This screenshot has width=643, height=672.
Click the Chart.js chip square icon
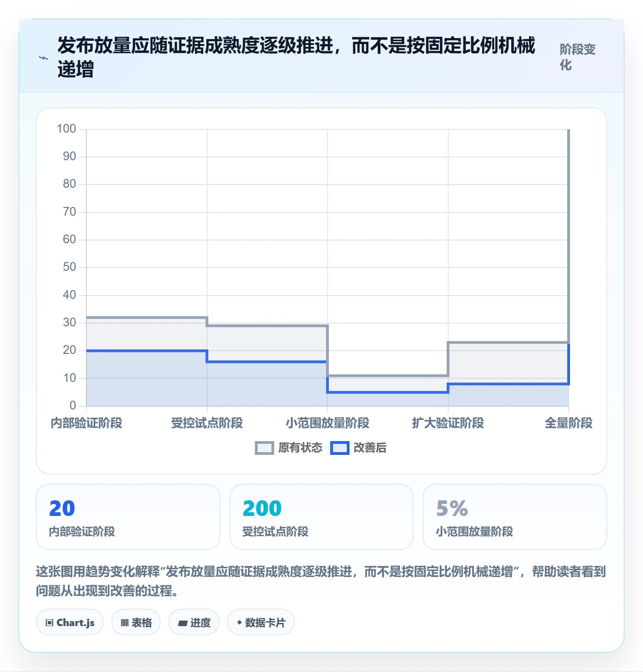click(x=50, y=623)
